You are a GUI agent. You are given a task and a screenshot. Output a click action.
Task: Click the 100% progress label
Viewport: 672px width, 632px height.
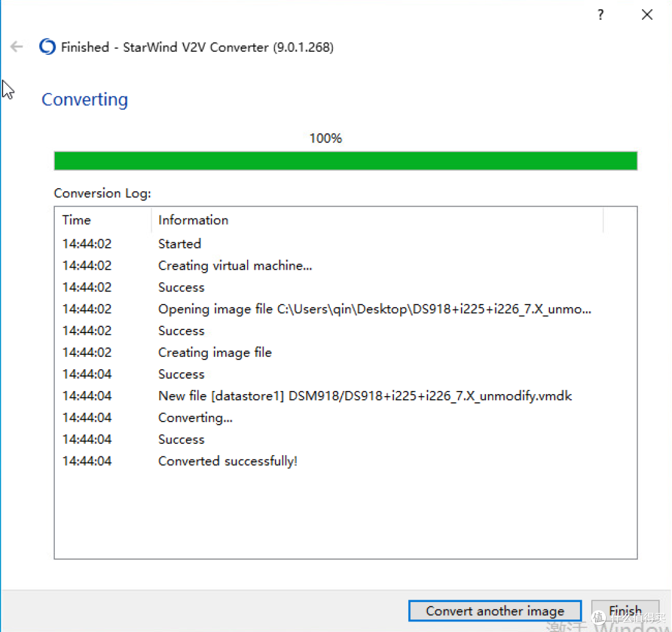click(x=325, y=138)
